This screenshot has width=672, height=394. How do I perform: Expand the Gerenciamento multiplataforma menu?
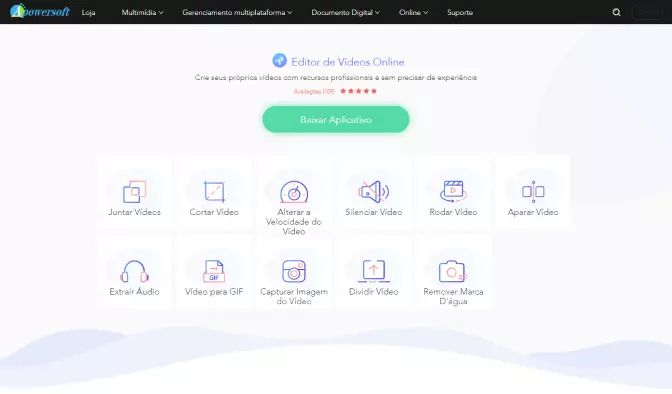[237, 12]
